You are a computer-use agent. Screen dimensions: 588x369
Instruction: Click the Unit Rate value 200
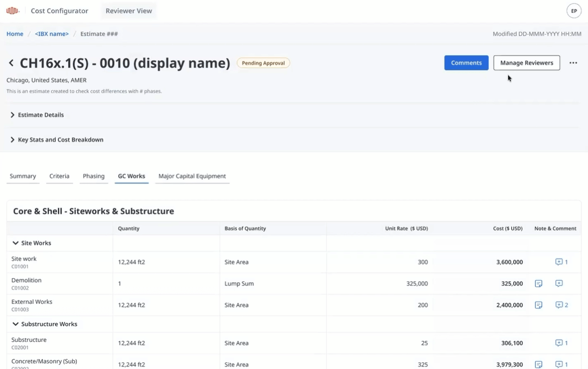pos(423,305)
